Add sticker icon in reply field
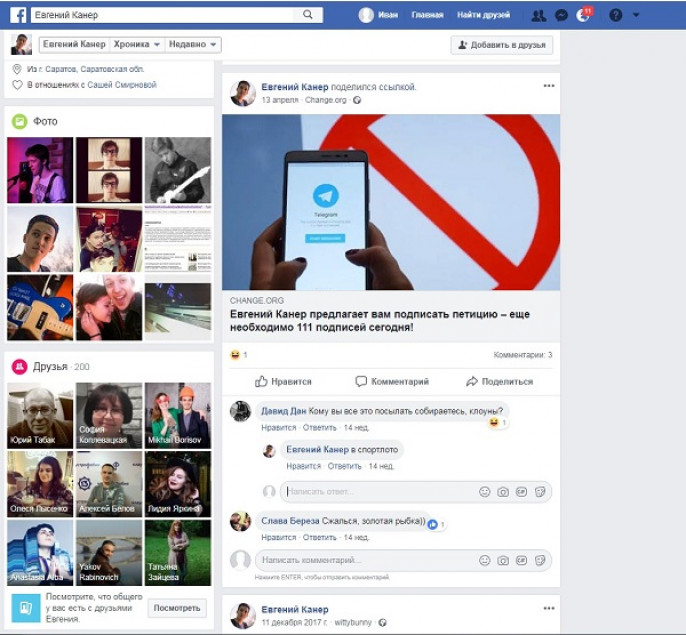686x635 pixels. click(540, 492)
